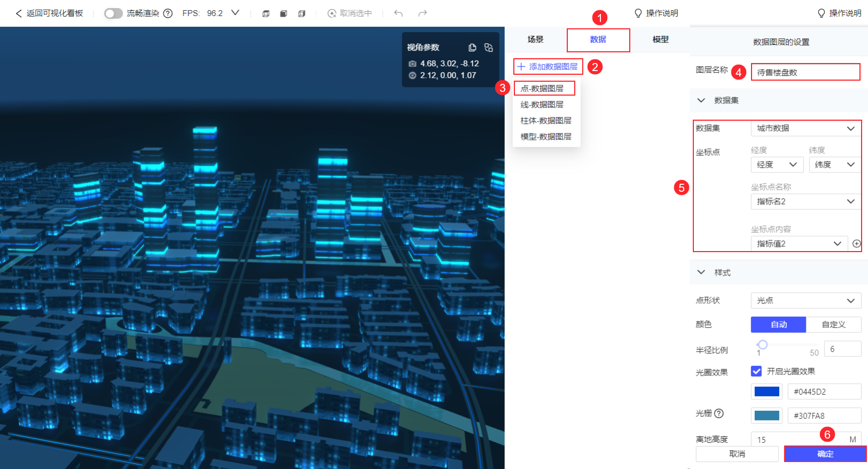
Task: Click the 半径比例 value field
Action: (843, 349)
